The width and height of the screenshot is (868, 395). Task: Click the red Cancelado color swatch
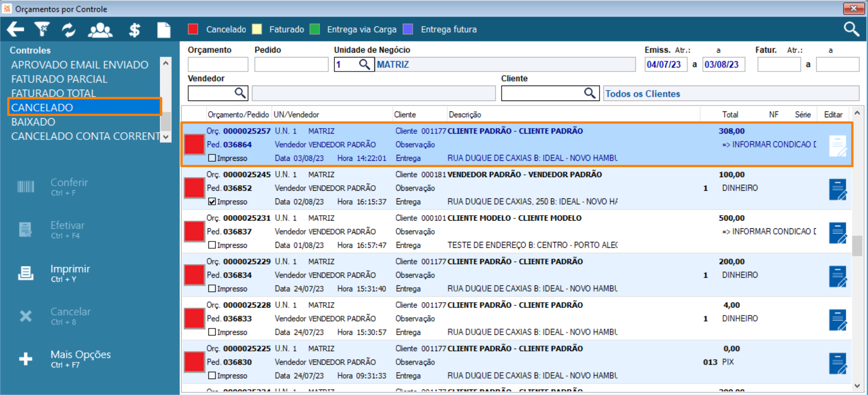[193, 29]
